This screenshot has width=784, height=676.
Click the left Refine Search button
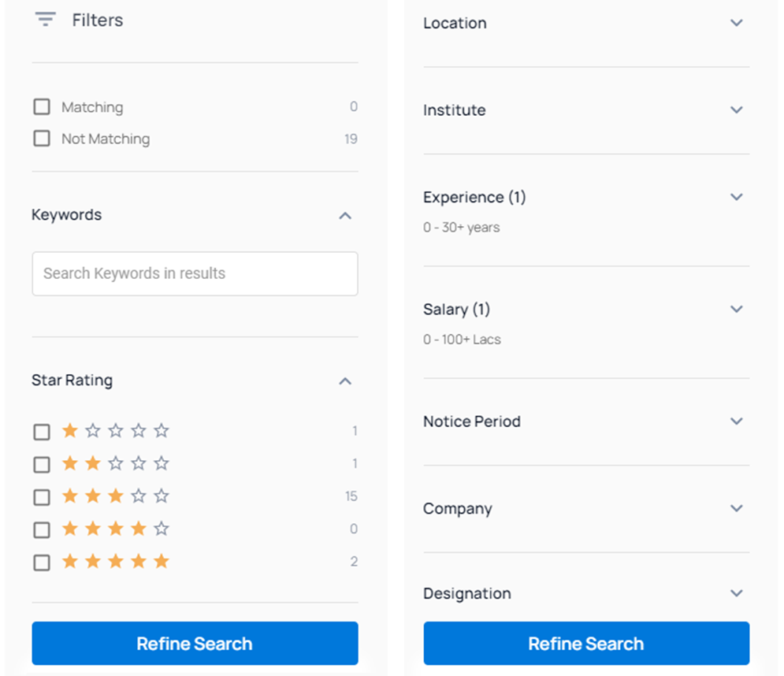tap(195, 643)
